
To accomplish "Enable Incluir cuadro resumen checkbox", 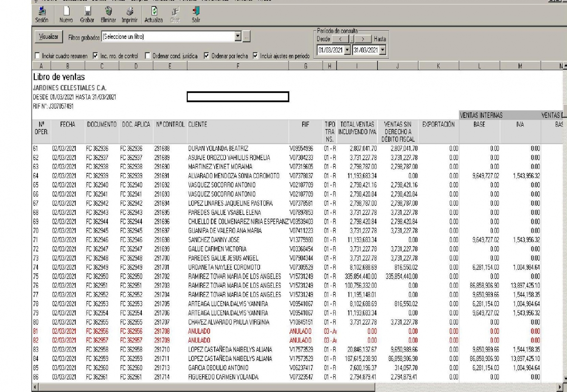I will pyautogui.click(x=37, y=56).
